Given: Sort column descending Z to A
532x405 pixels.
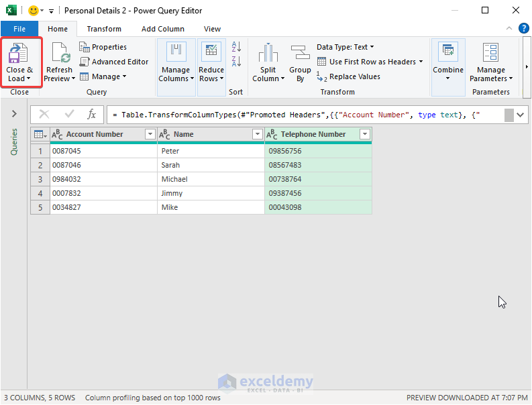Looking at the screenshot, I should pyautogui.click(x=237, y=62).
